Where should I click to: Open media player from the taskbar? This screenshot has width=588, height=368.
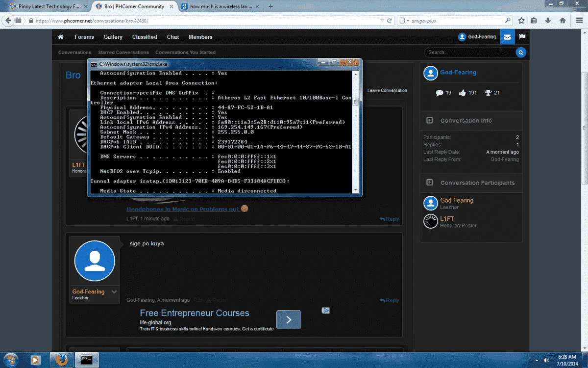pos(35,360)
